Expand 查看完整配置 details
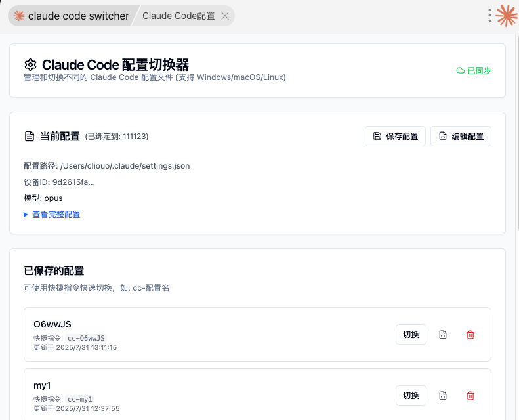The height and width of the screenshot is (420, 519). pos(52,215)
